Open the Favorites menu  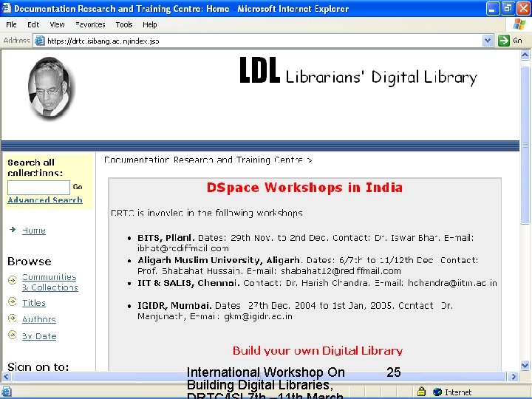pos(90,25)
